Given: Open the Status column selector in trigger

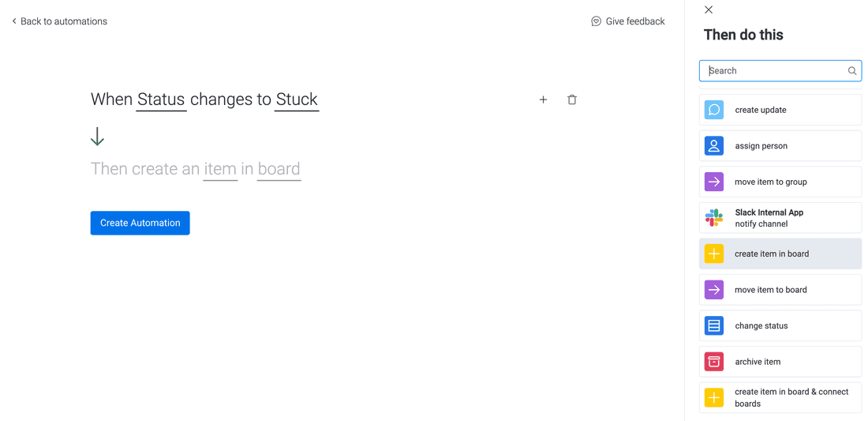Looking at the screenshot, I should pos(161,100).
